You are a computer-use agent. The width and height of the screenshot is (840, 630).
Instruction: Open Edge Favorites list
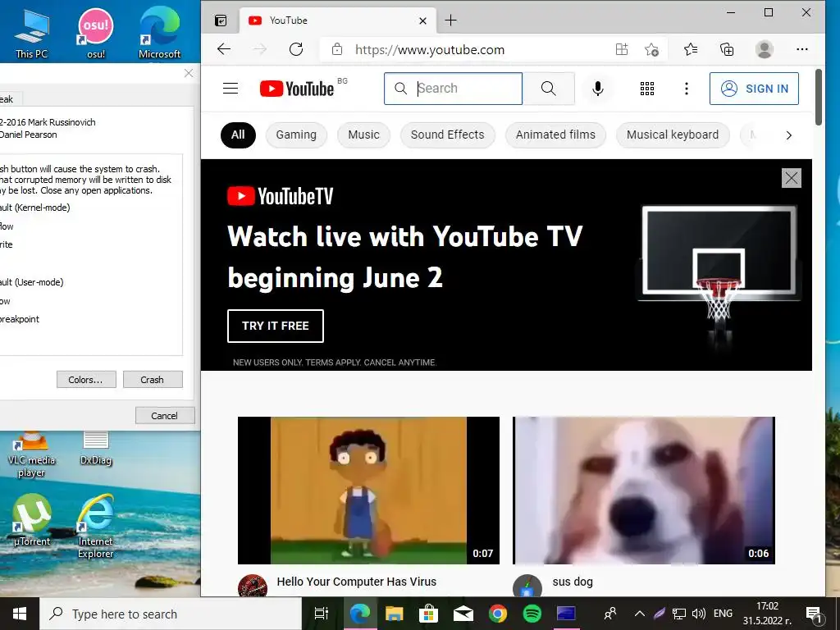pos(691,50)
